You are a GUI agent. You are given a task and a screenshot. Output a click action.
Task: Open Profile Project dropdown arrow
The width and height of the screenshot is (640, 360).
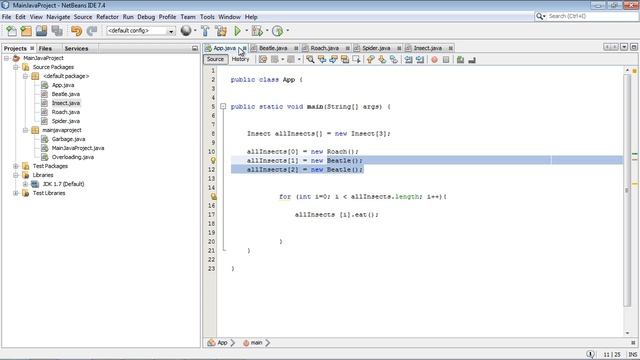coord(287,31)
